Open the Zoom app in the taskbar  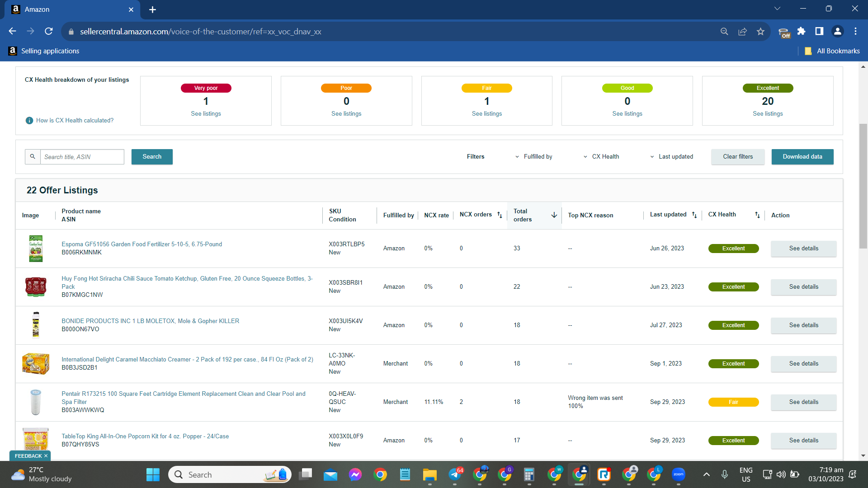[x=678, y=474]
